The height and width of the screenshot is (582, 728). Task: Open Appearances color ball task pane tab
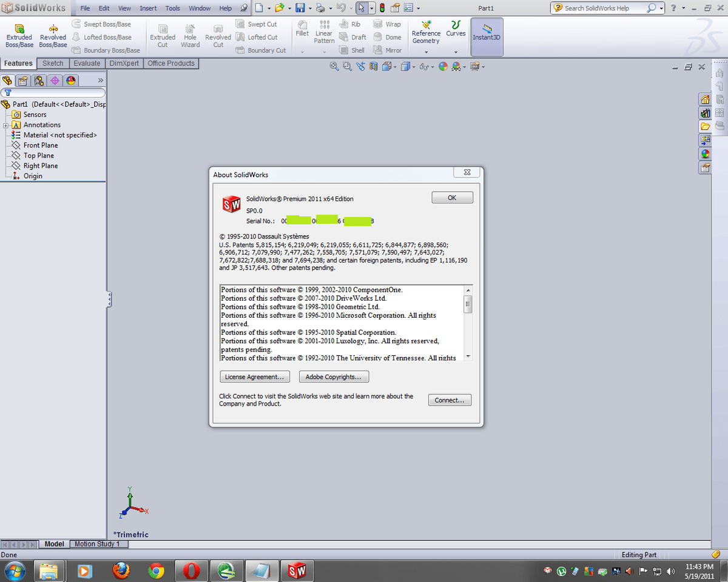pos(705,153)
